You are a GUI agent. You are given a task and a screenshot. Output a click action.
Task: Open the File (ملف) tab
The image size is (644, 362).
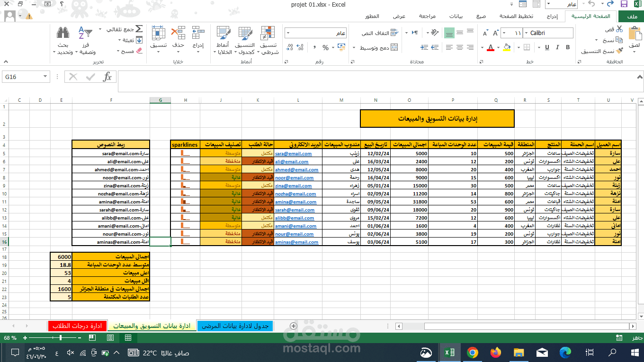point(631,16)
